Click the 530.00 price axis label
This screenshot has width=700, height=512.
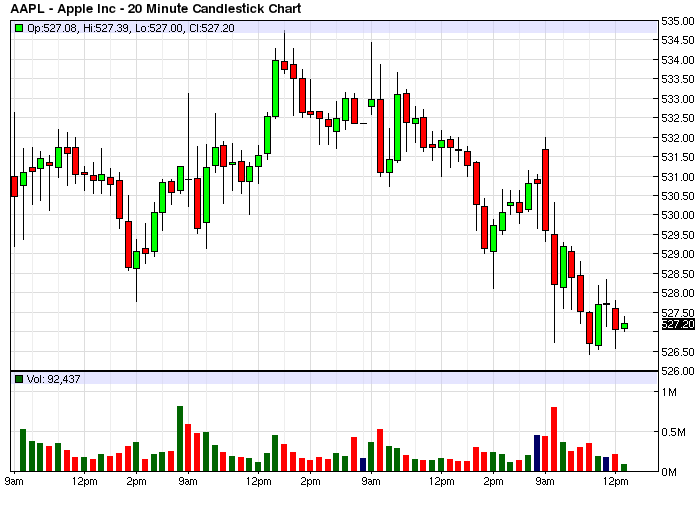click(x=677, y=215)
